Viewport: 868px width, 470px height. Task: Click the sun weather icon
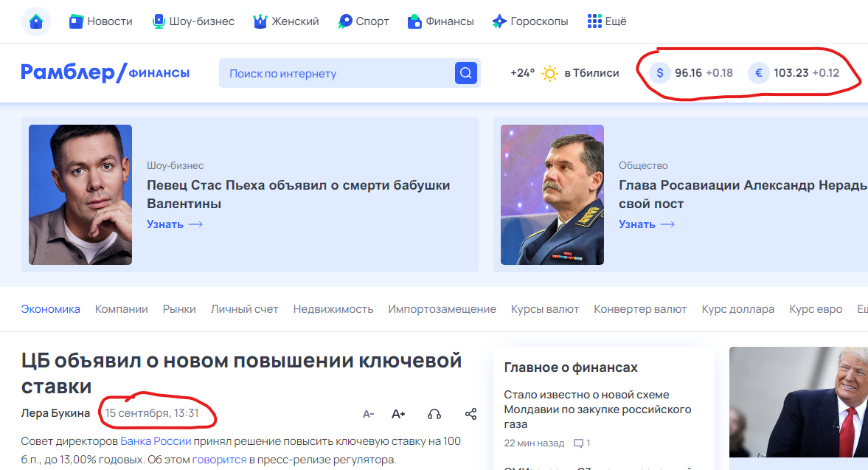(549, 74)
